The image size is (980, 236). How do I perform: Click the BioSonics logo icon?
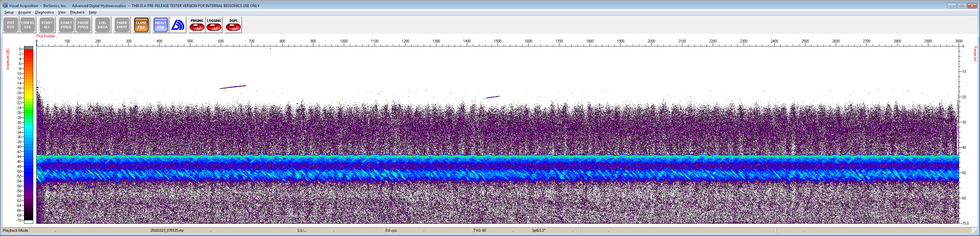coord(178,25)
